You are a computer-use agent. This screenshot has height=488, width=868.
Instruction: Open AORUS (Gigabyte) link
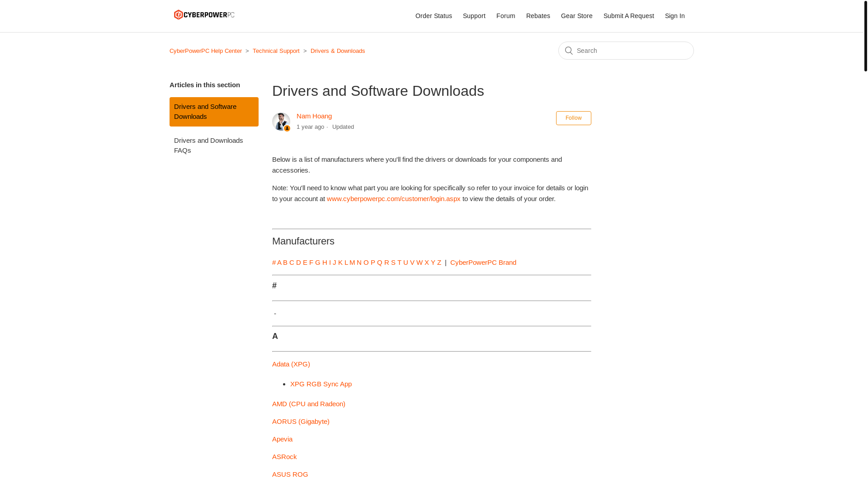pyautogui.click(x=301, y=422)
